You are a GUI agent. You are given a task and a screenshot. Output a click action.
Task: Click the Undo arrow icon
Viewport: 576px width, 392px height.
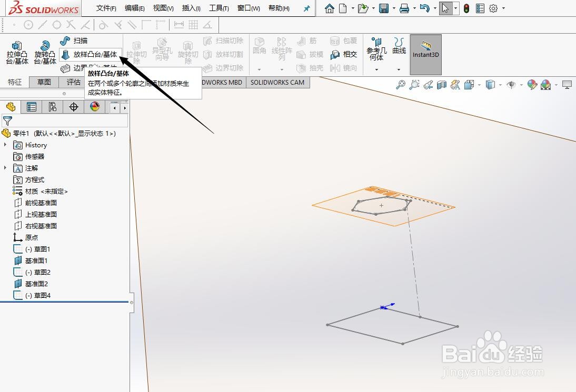click(x=425, y=8)
